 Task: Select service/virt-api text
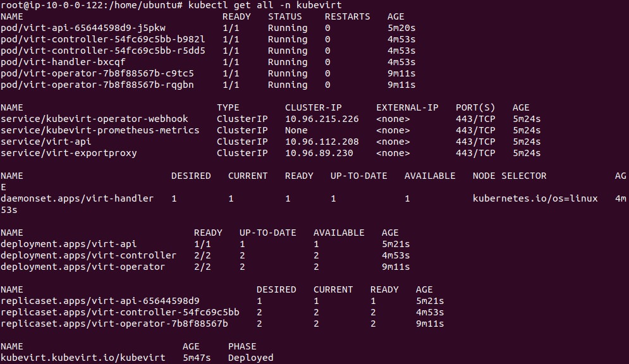pos(46,142)
